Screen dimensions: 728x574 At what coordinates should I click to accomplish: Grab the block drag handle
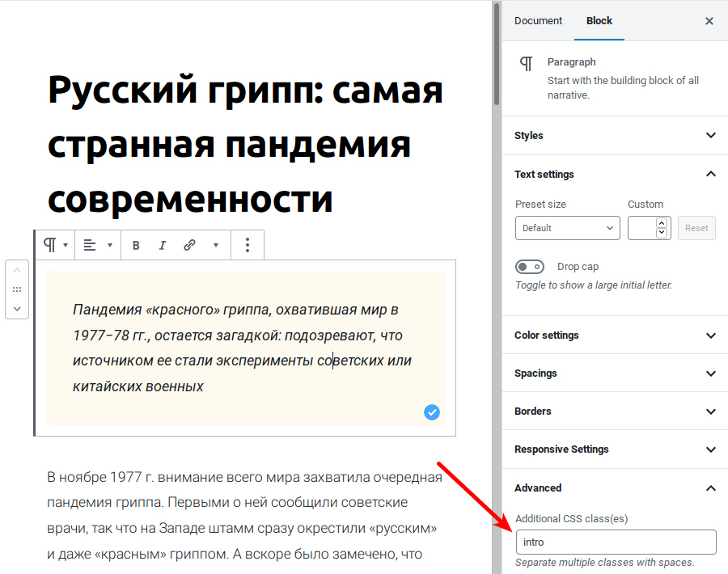(17, 289)
